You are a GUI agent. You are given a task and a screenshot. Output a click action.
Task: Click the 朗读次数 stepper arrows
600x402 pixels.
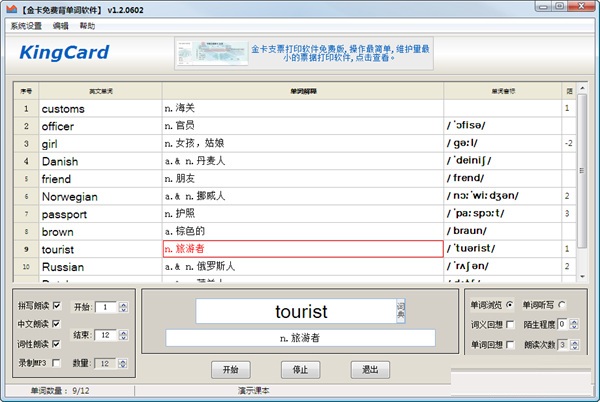[x=574, y=345]
